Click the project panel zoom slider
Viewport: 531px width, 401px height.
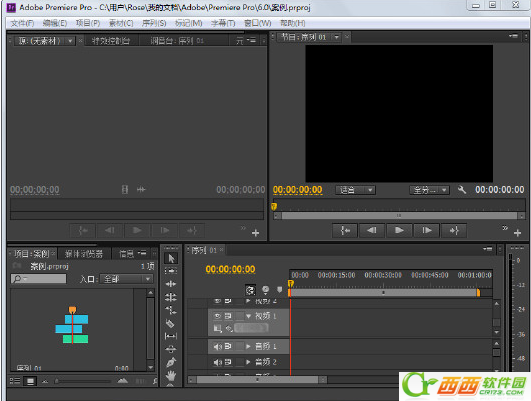coord(83,381)
